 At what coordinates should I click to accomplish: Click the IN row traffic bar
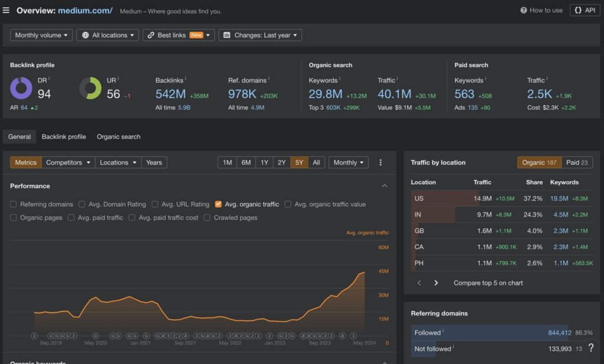click(x=433, y=215)
